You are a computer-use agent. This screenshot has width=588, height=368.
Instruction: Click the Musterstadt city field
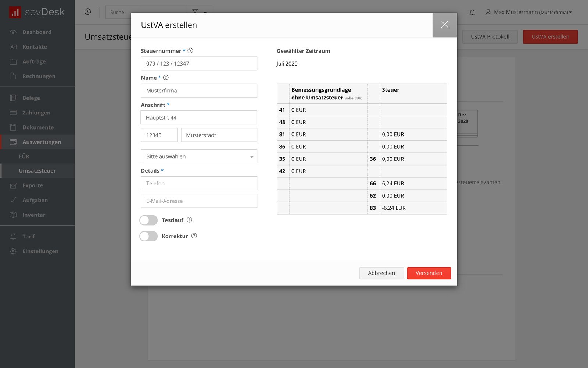point(219,135)
